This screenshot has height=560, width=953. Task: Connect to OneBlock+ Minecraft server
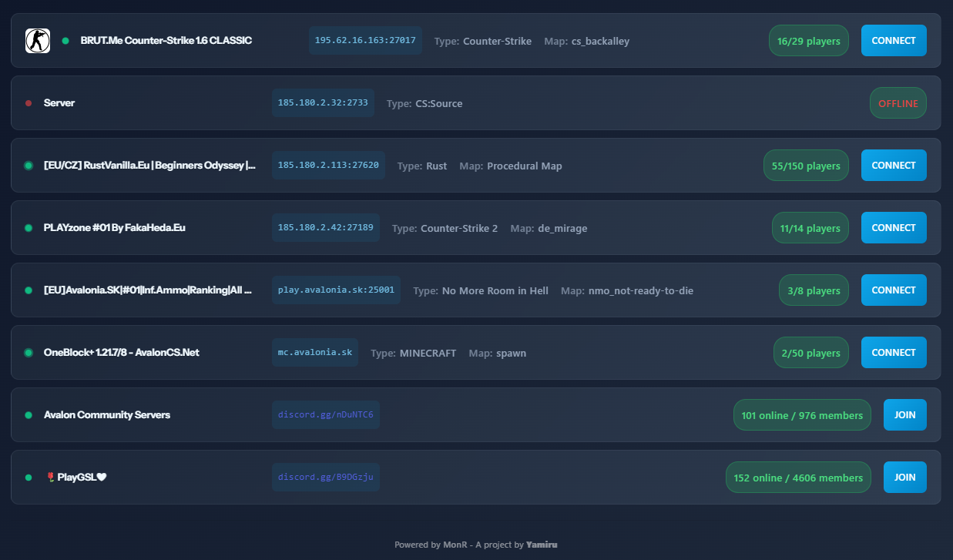click(x=894, y=353)
